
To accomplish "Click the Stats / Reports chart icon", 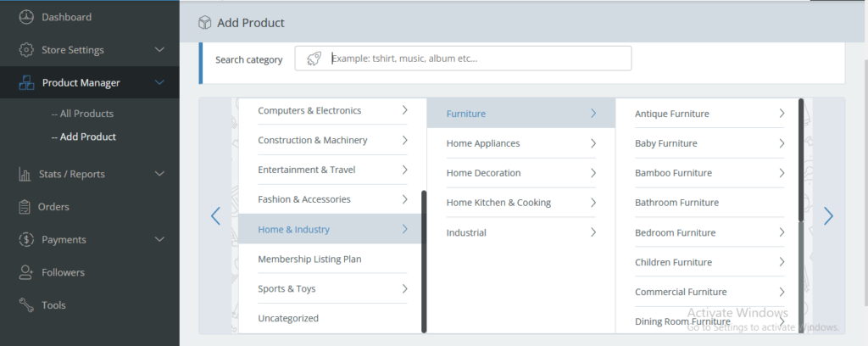I will click(x=25, y=174).
